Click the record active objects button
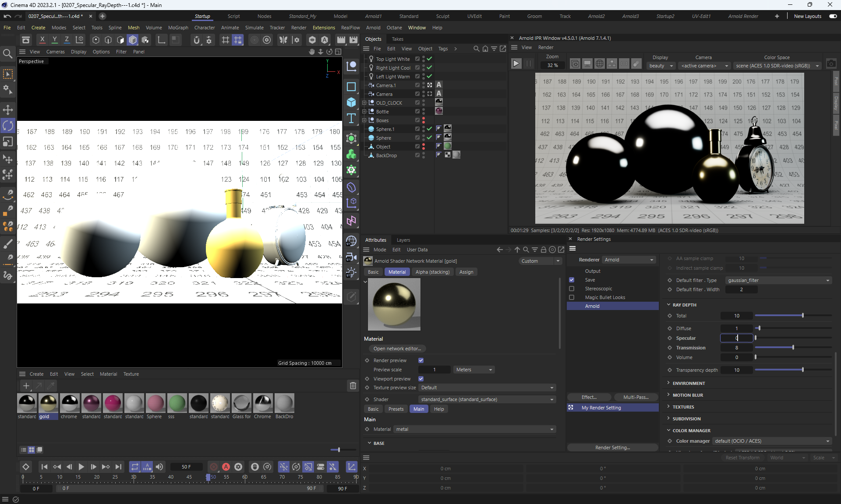The width and height of the screenshot is (841, 504). click(213, 467)
